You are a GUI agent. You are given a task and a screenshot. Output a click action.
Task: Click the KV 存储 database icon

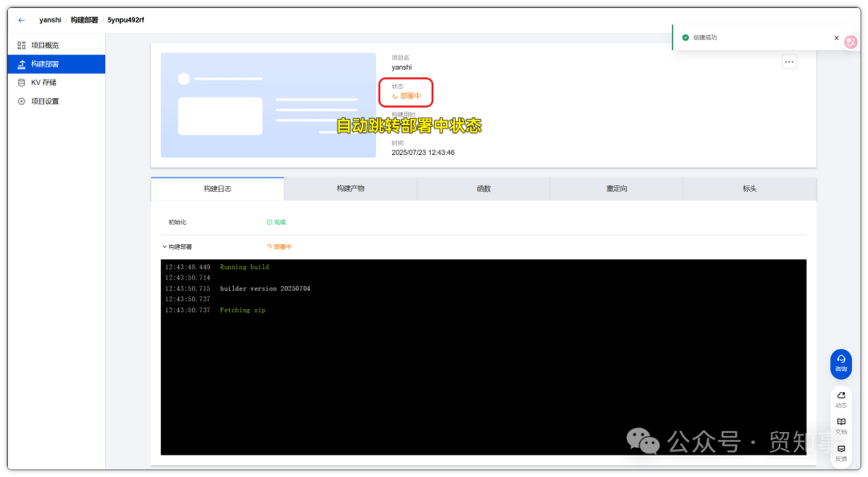click(22, 83)
